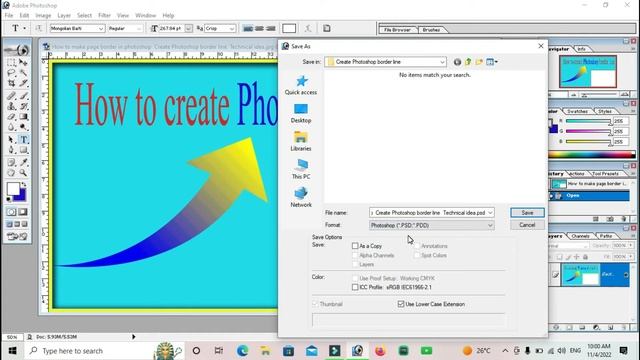640x360 pixels.
Task: Select the Zoom tool
Action: click(x=23, y=173)
